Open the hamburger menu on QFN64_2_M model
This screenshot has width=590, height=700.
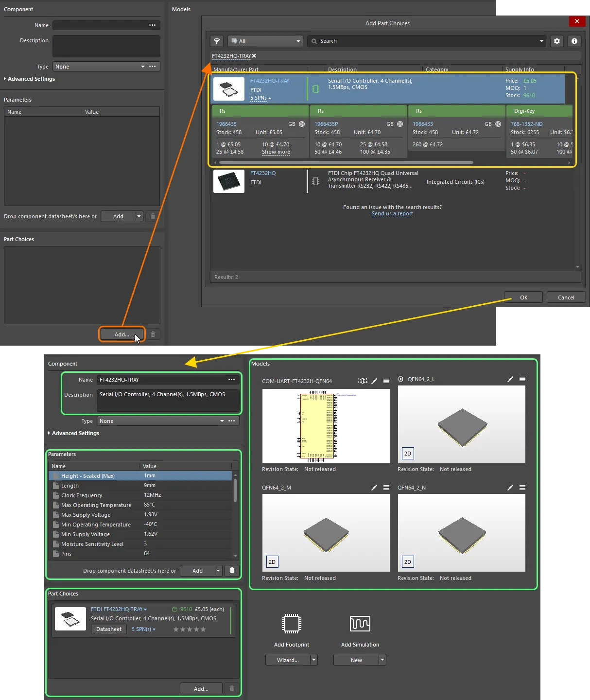click(x=386, y=488)
